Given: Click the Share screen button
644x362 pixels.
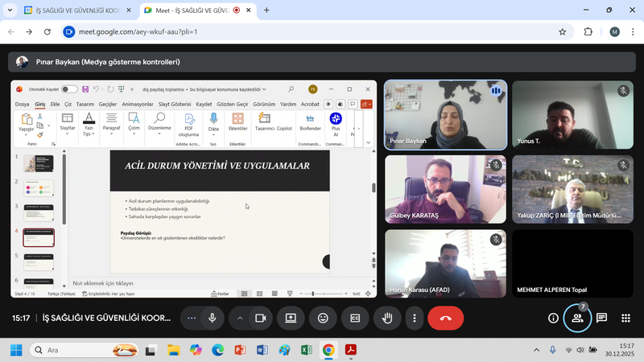Looking at the screenshot, I should coord(291,318).
